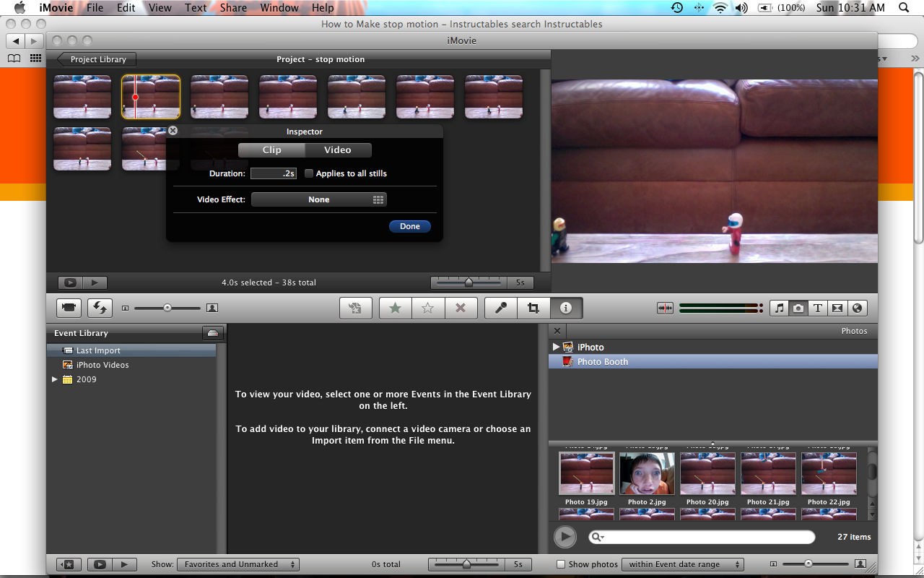Adjust the project frames-per-thumbnail slider

468,282
